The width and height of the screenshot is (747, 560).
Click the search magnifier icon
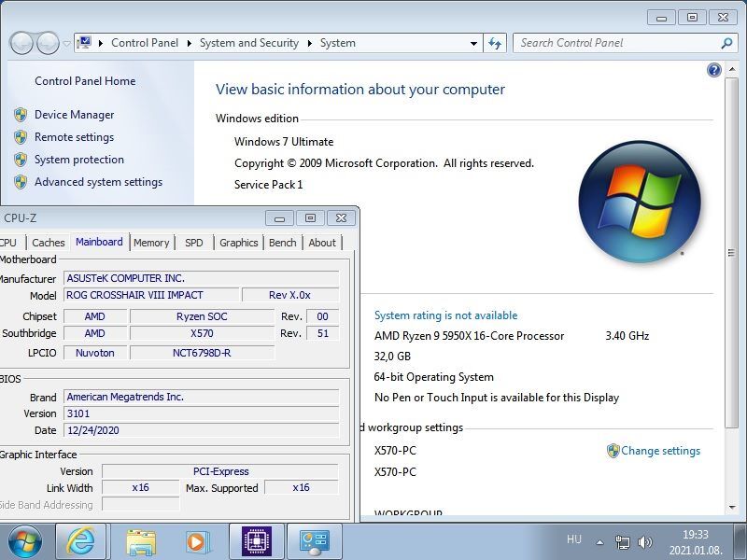(x=726, y=43)
